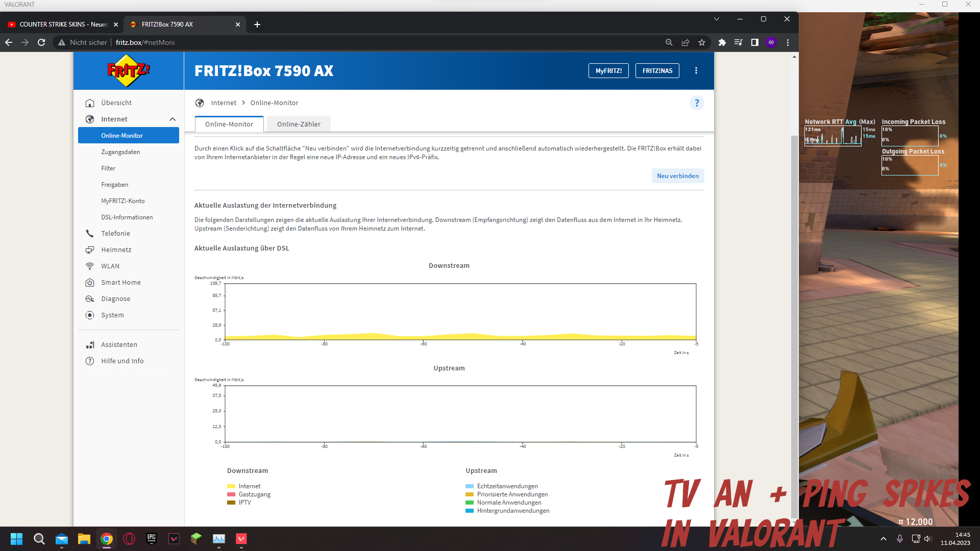This screenshot has height=551, width=980.
Task: Select DSL-Informationen in the sidebar menu
Action: point(127,217)
